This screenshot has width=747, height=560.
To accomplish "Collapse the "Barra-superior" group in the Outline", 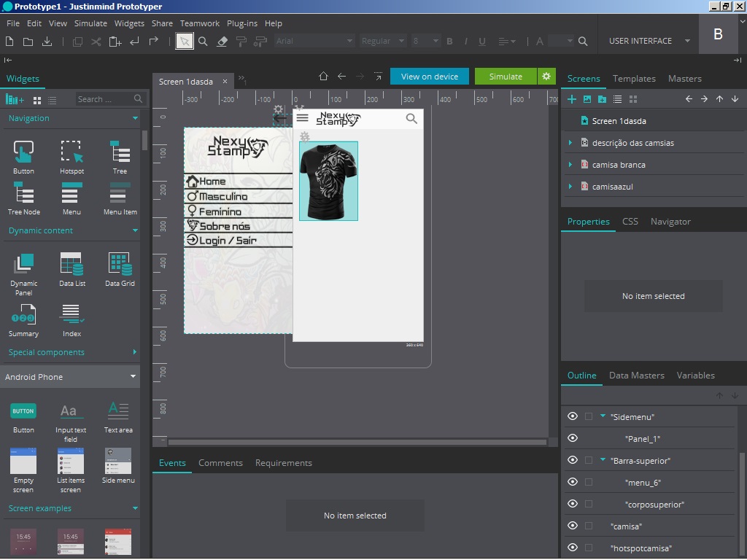I will click(603, 460).
